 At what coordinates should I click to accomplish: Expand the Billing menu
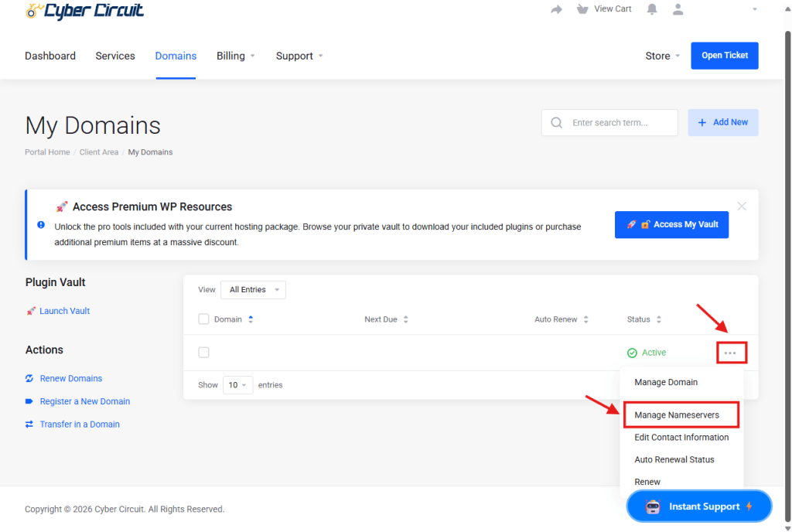(235, 56)
